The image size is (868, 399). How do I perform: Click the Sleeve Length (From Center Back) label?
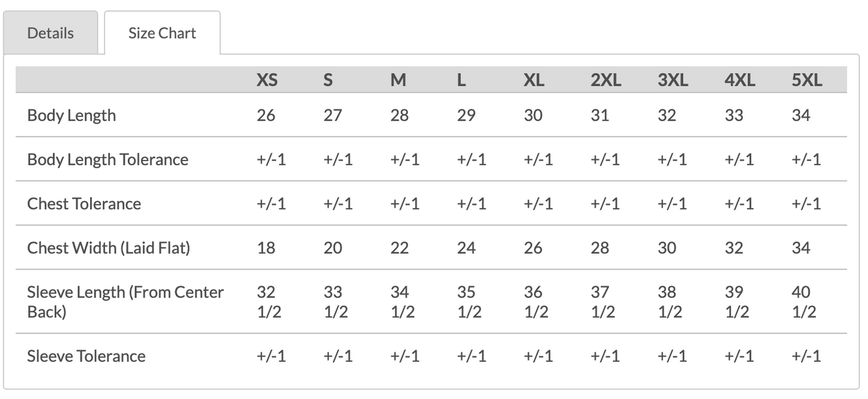tap(125, 302)
